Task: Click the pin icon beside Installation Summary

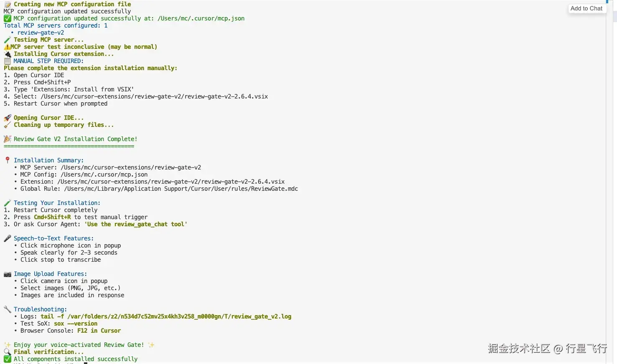Action: click(x=8, y=160)
